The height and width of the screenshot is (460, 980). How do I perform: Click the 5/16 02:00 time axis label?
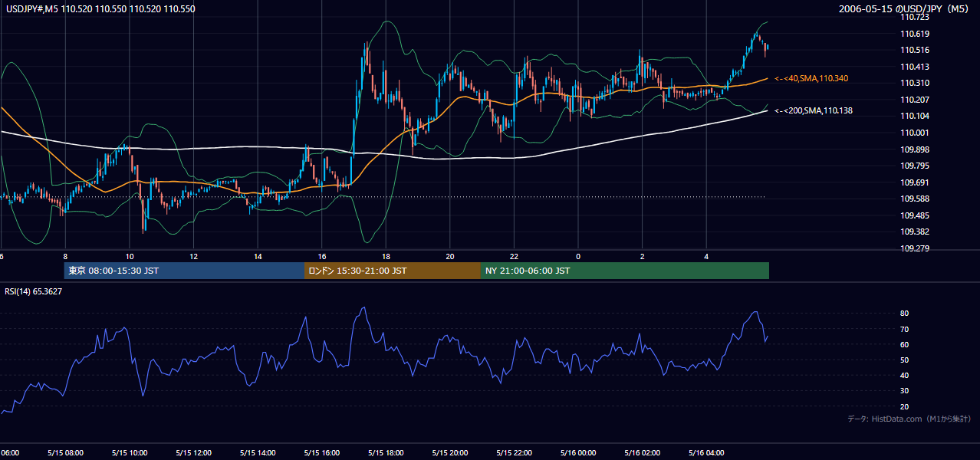642,453
